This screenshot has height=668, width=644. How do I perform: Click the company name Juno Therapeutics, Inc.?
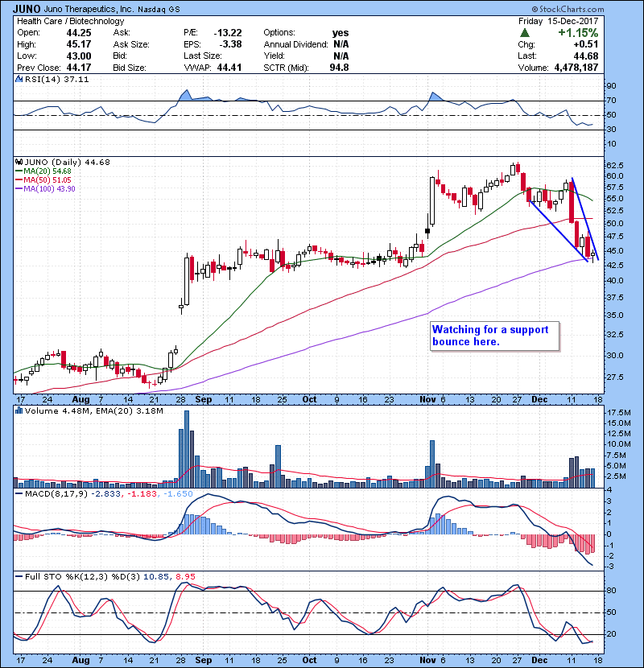(89, 9)
